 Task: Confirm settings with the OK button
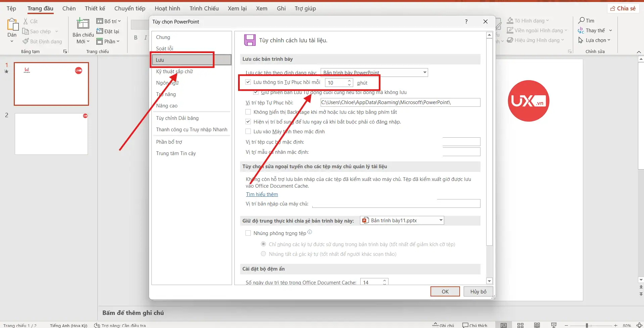(445, 291)
